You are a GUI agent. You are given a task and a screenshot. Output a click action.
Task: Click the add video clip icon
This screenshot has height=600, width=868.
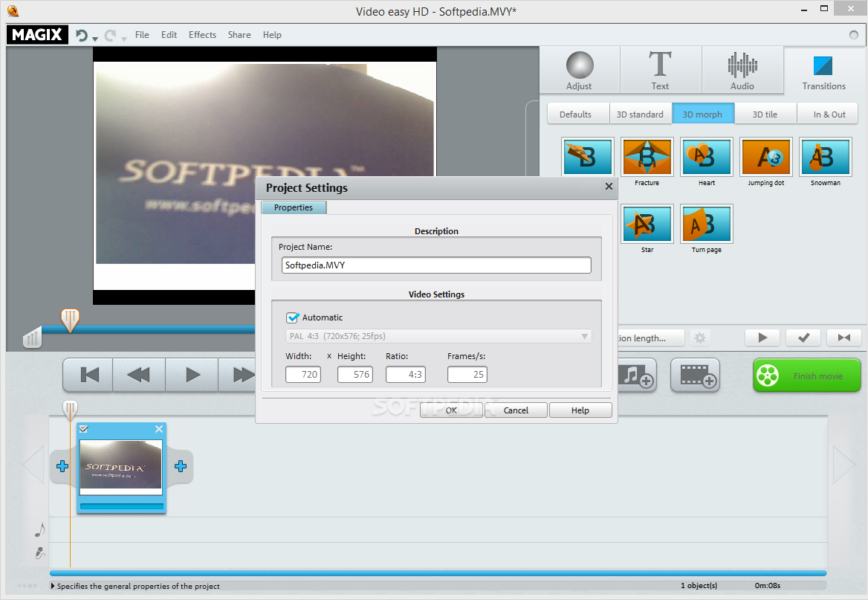tap(696, 375)
